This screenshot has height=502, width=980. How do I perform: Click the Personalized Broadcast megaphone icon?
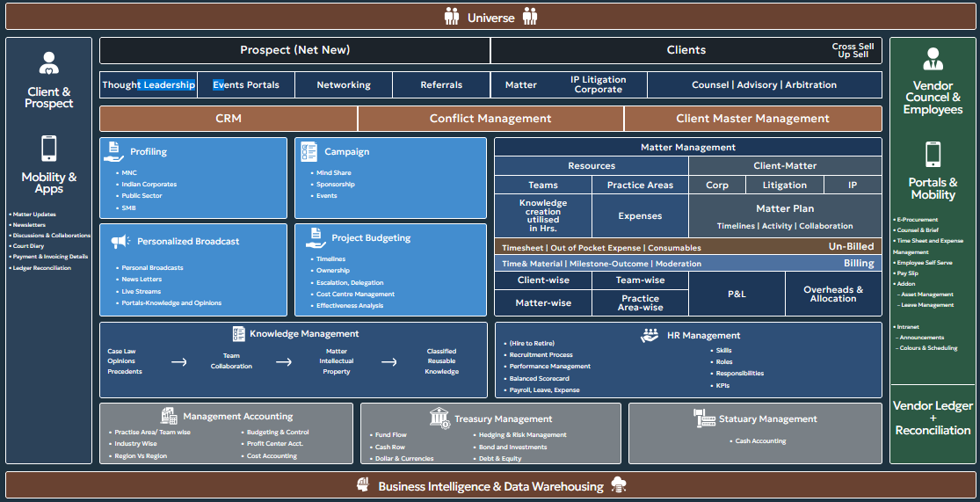[120, 241]
